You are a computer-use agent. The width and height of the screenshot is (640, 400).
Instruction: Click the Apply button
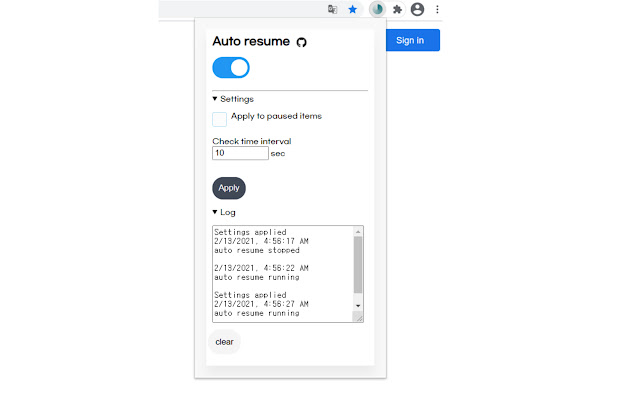tap(229, 188)
